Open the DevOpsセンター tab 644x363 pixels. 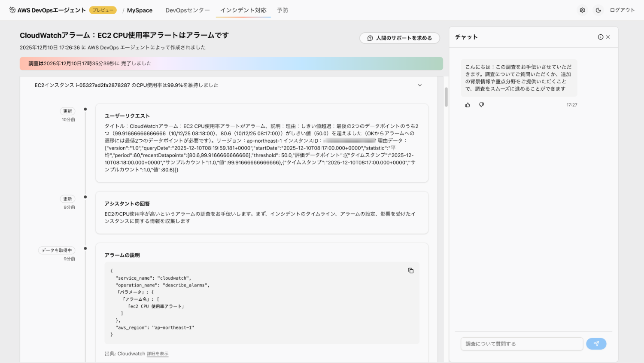188,10
